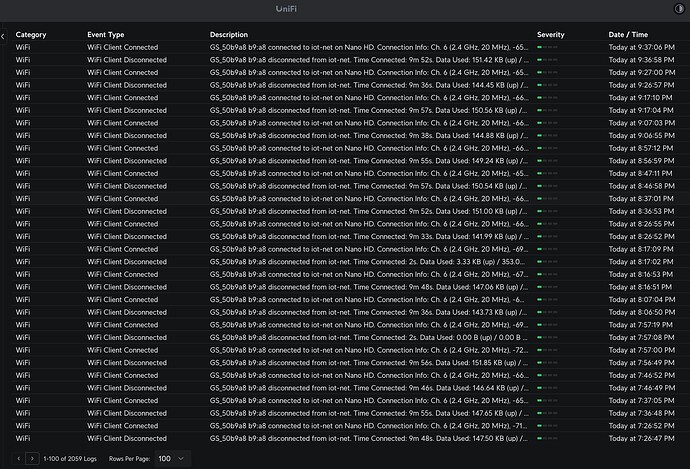Click the 150.56 KB disconnect description
This screenshot has height=469, width=690.
(x=369, y=110)
